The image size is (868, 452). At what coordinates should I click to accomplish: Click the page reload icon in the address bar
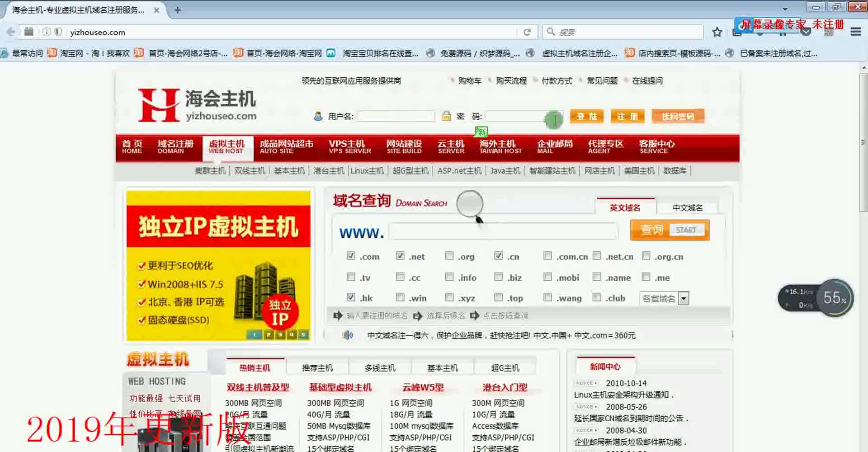pos(528,32)
